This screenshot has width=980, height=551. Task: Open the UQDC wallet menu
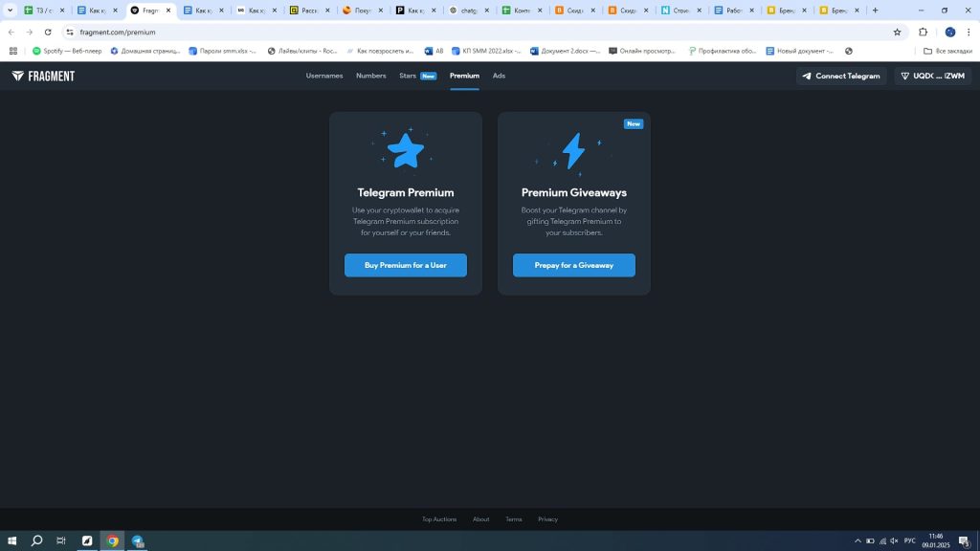[932, 77]
